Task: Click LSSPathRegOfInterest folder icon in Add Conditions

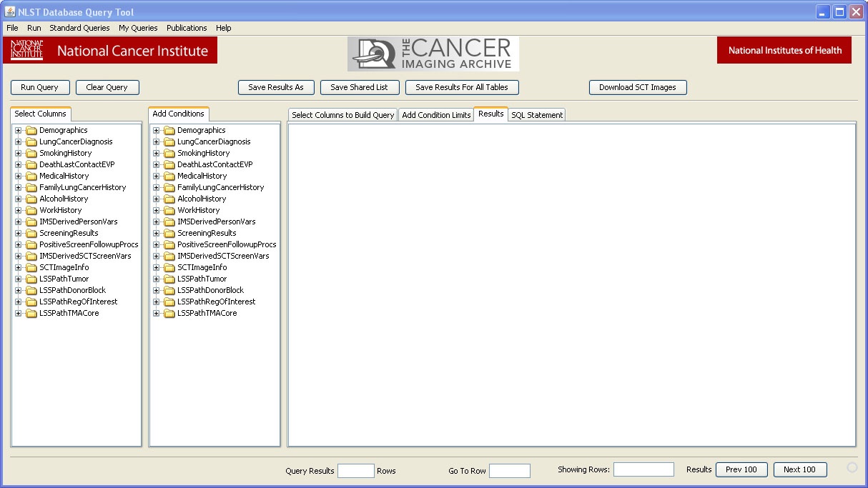Action: (169, 302)
